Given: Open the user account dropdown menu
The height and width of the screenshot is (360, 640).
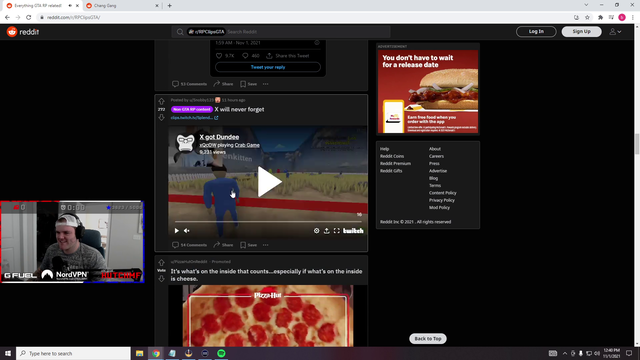Looking at the screenshot, I should 615,31.
